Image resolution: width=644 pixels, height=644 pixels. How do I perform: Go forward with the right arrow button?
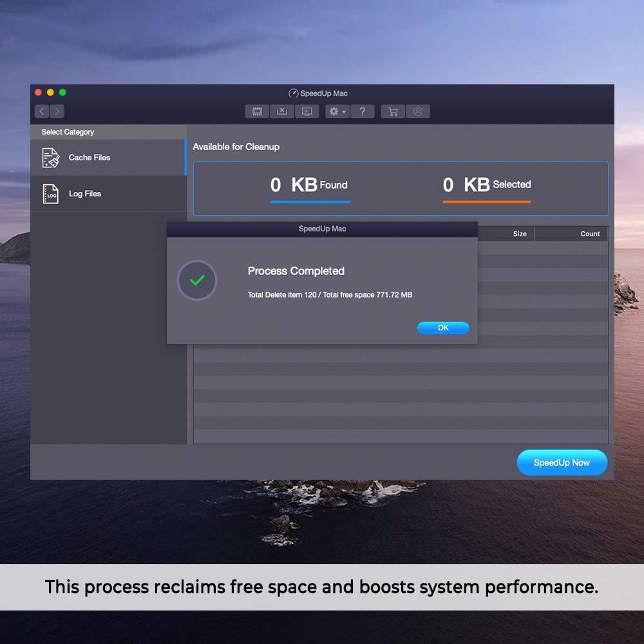(57, 111)
